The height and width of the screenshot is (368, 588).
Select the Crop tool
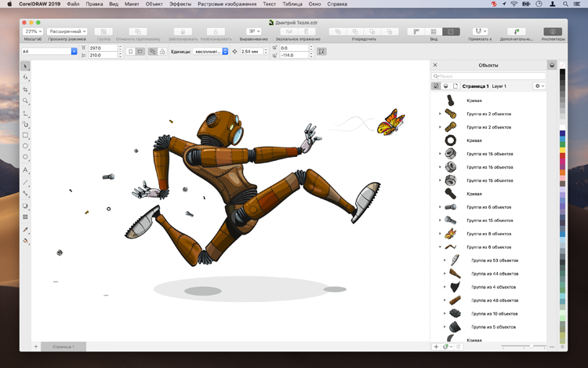pyautogui.click(x=25, y=89)
